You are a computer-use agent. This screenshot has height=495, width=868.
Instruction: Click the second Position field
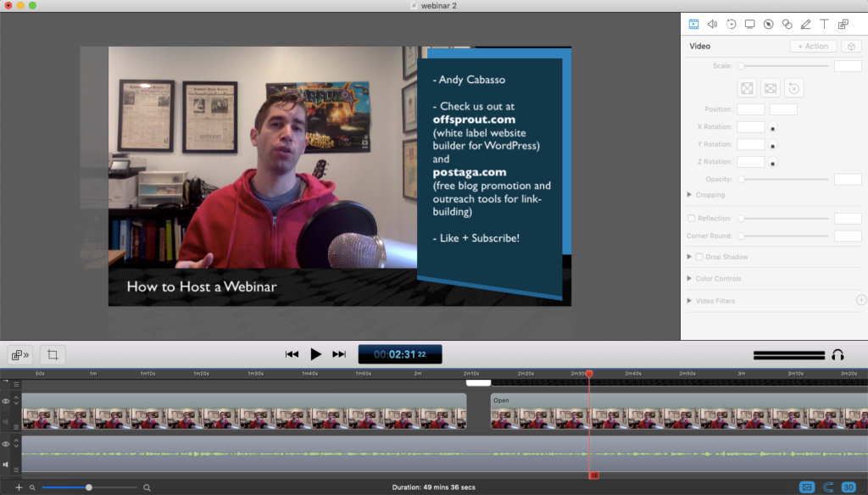click(783, 109)
